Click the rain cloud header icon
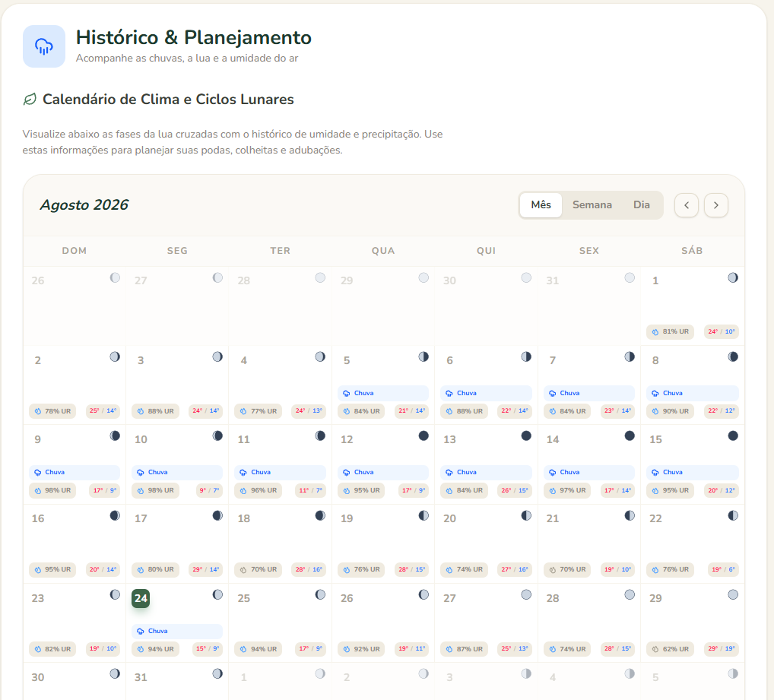 tap(44, 46)
